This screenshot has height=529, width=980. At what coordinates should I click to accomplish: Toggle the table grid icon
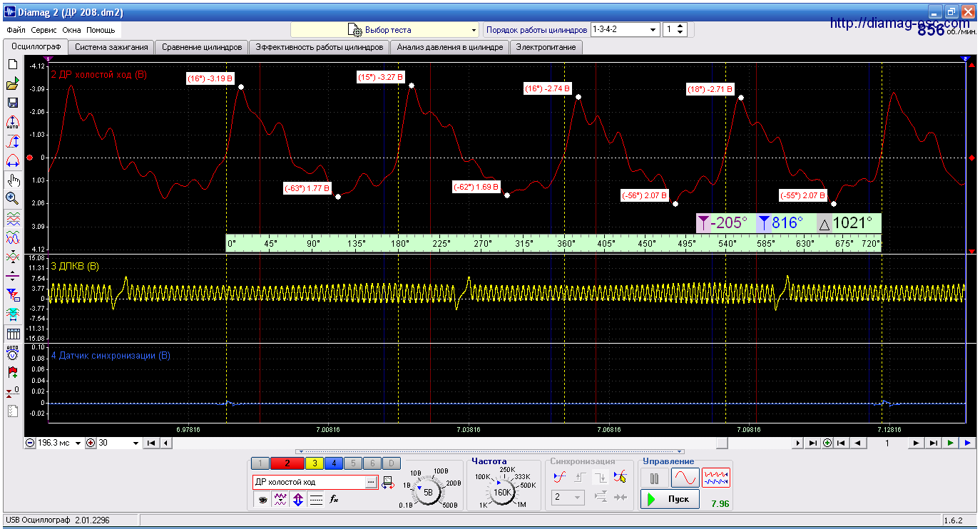point(12,334)
